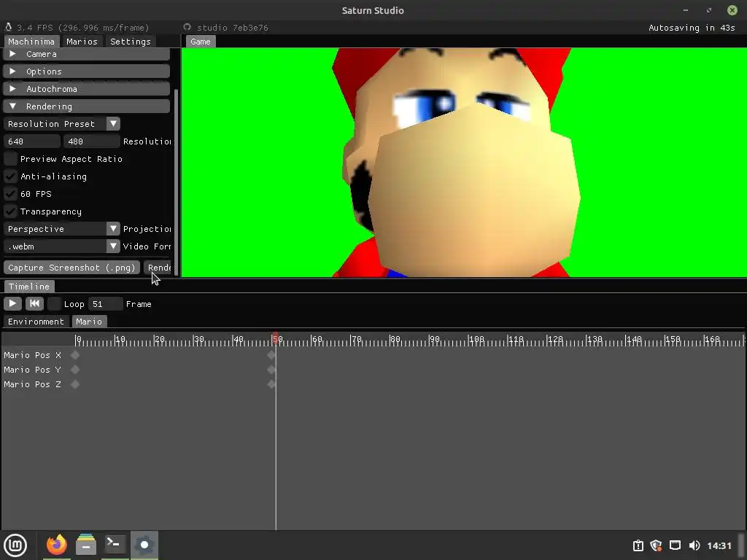Click the resolution width field 640

coord(32,141)
